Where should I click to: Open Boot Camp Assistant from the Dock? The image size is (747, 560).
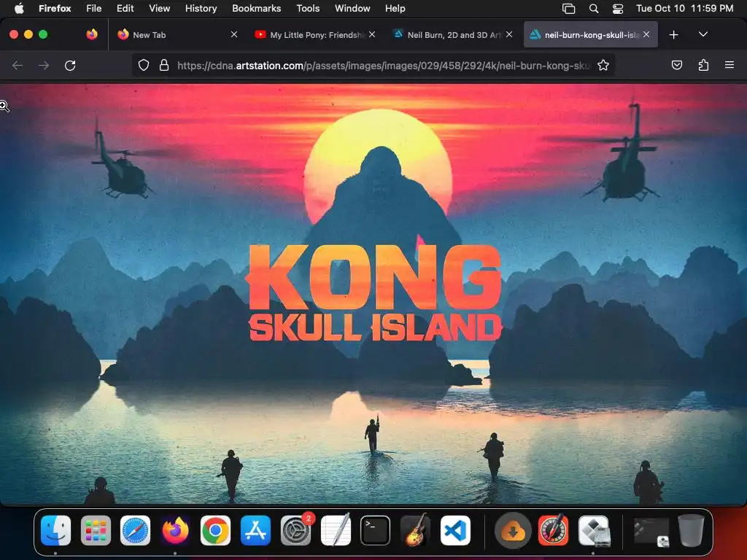coord(593,530)
